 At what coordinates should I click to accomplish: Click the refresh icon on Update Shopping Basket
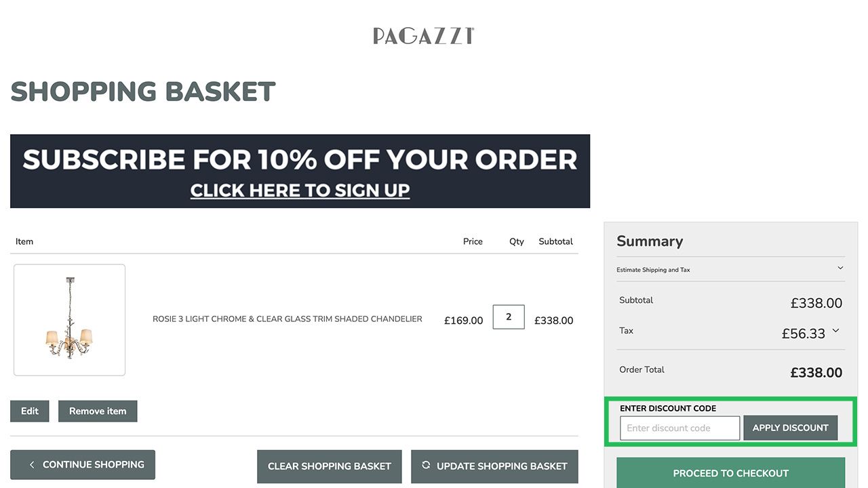coord(426,465)
